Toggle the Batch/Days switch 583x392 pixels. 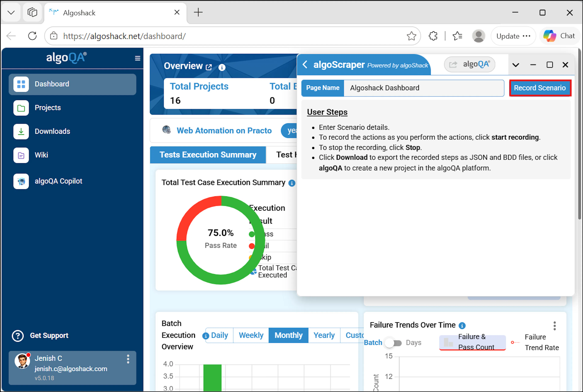(393, 343)
